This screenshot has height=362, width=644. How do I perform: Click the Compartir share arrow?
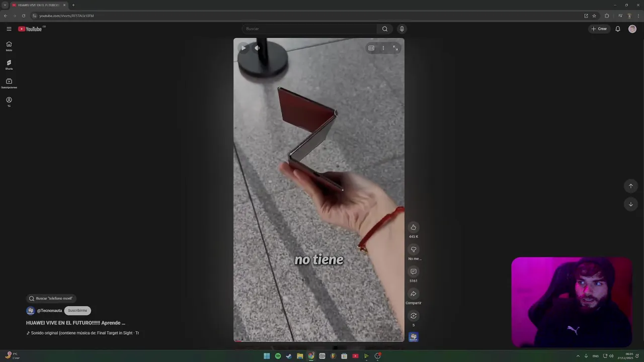click(414, 294)
